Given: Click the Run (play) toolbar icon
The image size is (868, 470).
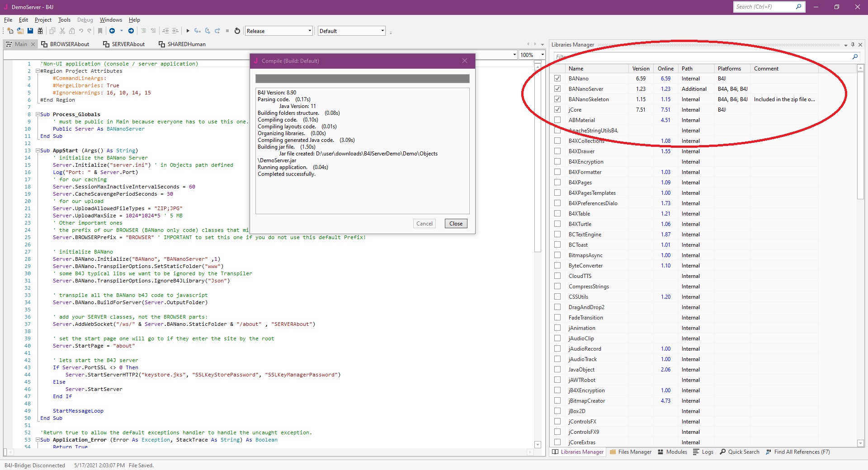Looking at the screenshot, I should (x=188, y=31).
